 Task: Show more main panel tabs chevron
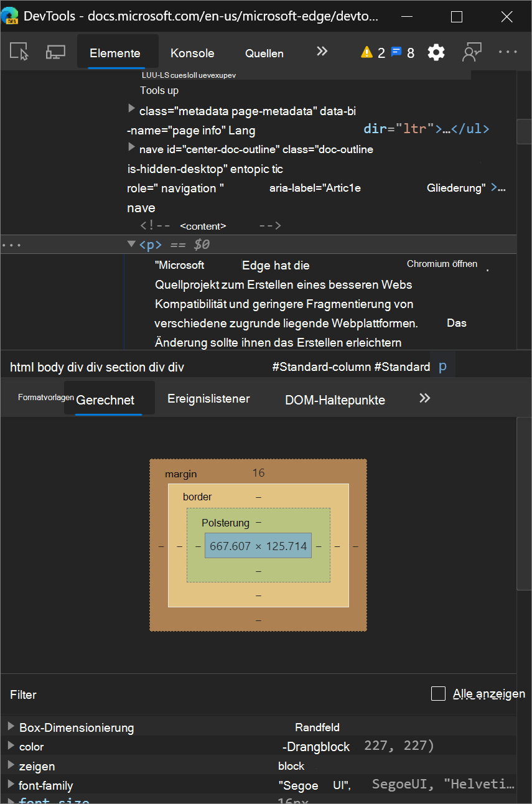322,52
